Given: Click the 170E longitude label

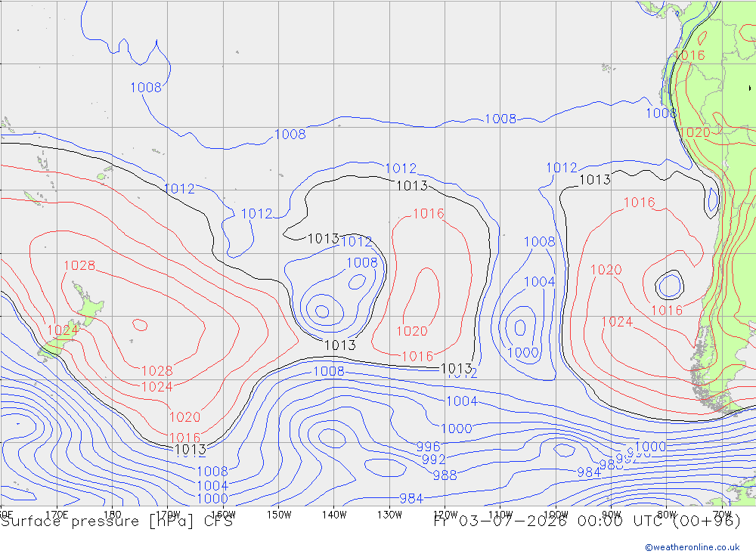Looking at the screenshot, I should click(57, 515).
